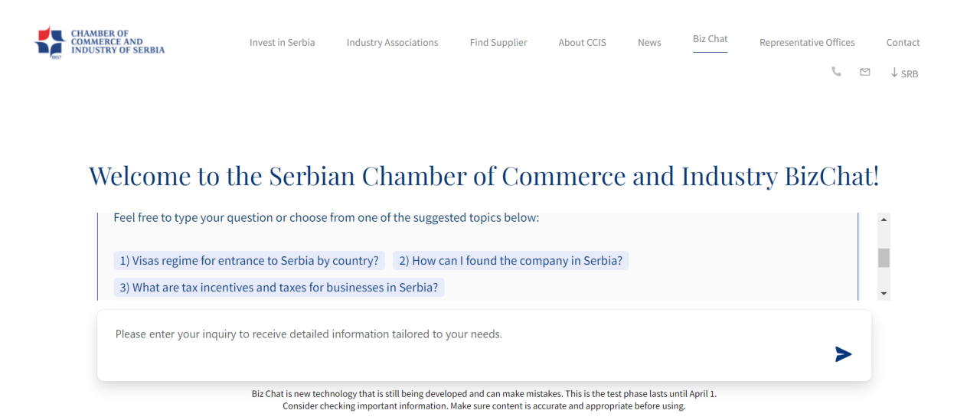Pick the tax incentives suggested topic
This screenshot has width=980, height=420.
[279, 288]
